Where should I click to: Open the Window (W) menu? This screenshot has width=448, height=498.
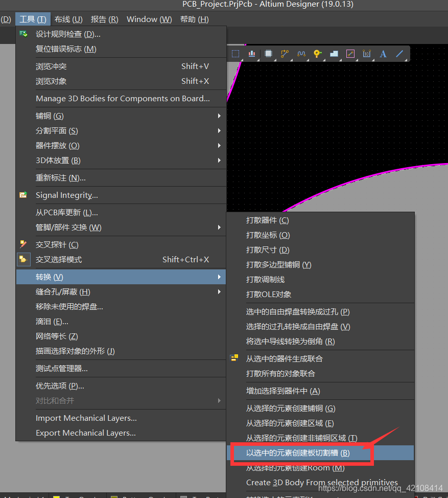point(149,19)
